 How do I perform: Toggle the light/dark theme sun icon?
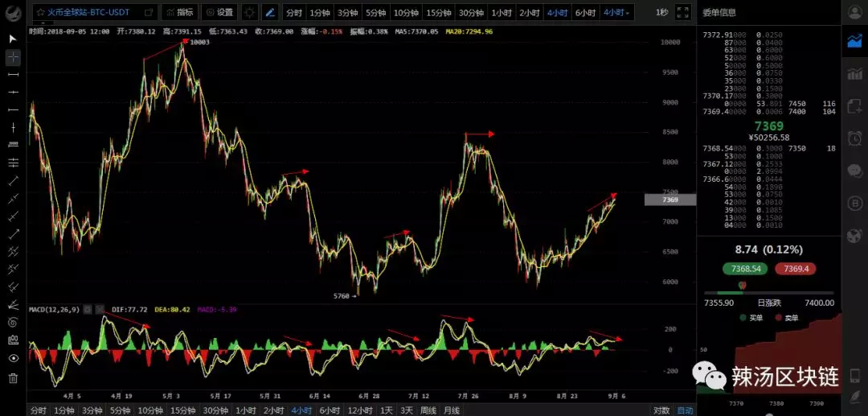(250, 12)
